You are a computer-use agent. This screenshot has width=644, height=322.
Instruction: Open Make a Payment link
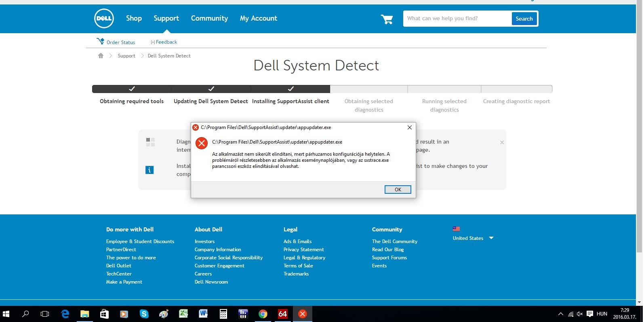124,282
